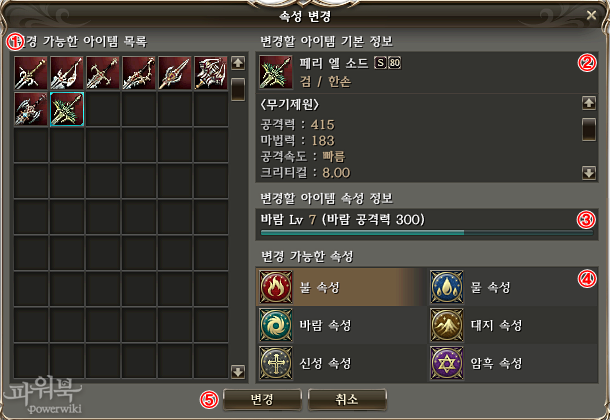Click the item list scrollbar thumb
The width and height of the screenshot is (610, 420).
[238, 89]
